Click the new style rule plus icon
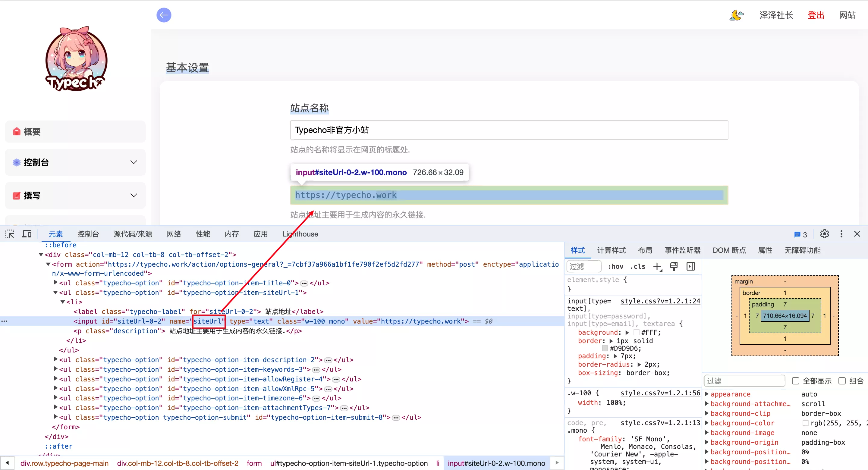The height and width of the screenshot is (470, 868). pos(657,267)
